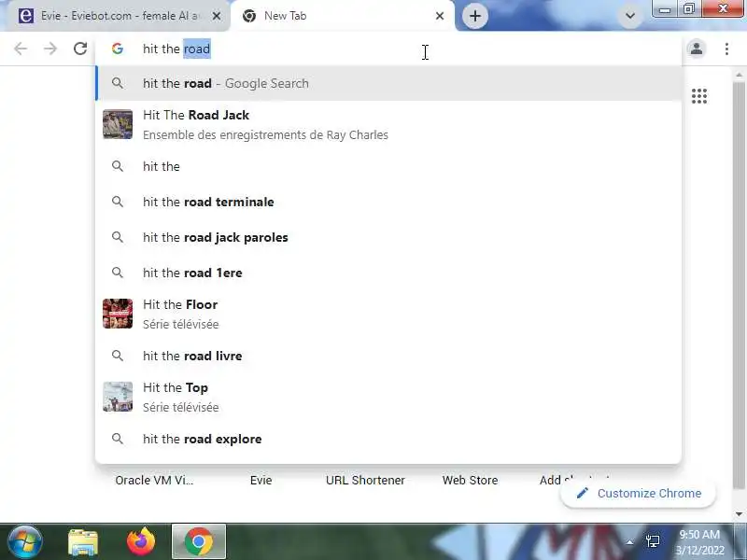Show hidden system tray icons arrow
Image resolution: width=747 pixels, height=560 pixels.
pyautogui.click(x=629, y=542)
